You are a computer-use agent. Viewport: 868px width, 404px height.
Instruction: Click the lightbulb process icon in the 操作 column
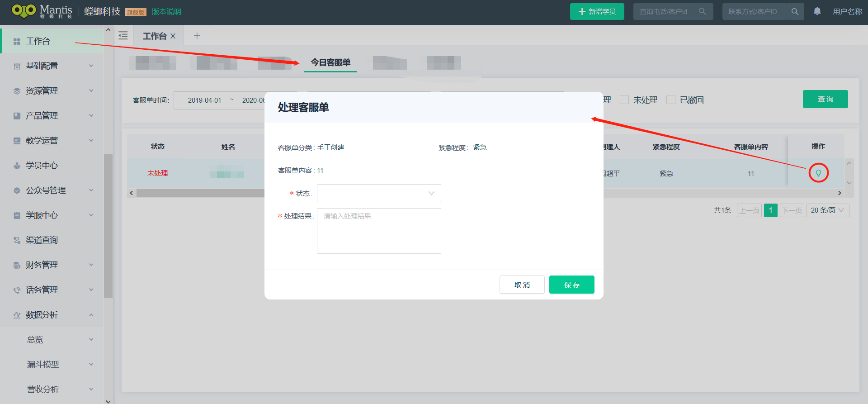(x=818, y=173)
